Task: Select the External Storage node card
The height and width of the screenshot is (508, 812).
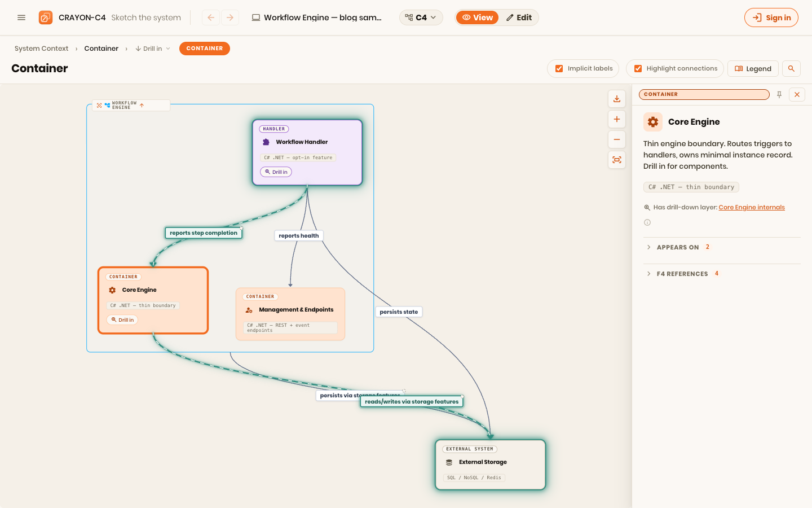Action: pos(491,465)
